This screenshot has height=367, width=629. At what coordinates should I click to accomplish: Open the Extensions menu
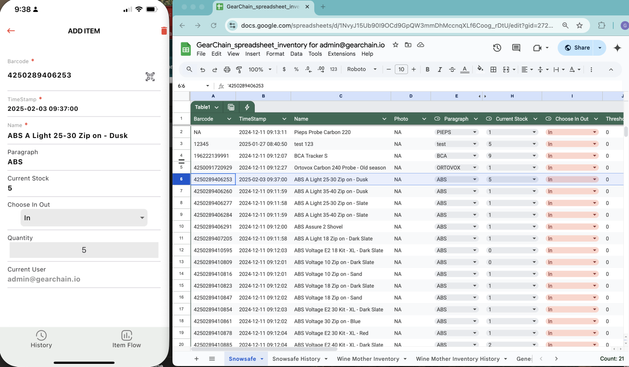(341, 54)
